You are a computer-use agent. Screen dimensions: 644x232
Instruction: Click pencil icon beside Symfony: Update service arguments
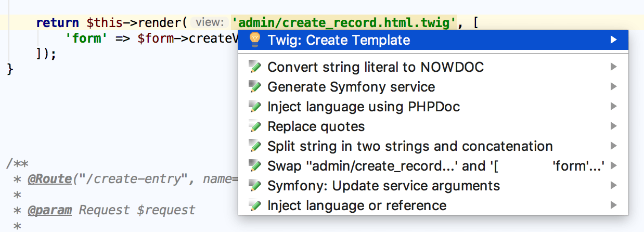point(255,186)
